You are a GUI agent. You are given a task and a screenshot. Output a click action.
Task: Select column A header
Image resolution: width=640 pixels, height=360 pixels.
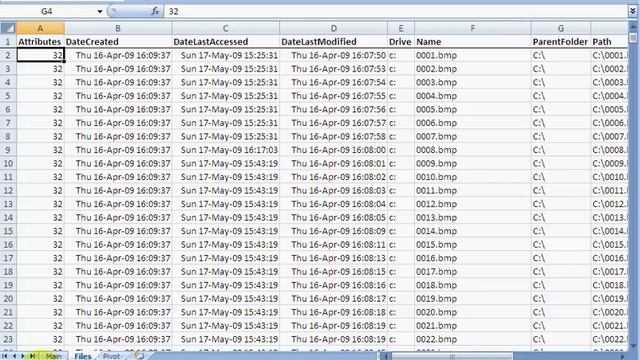click(40, 28)
